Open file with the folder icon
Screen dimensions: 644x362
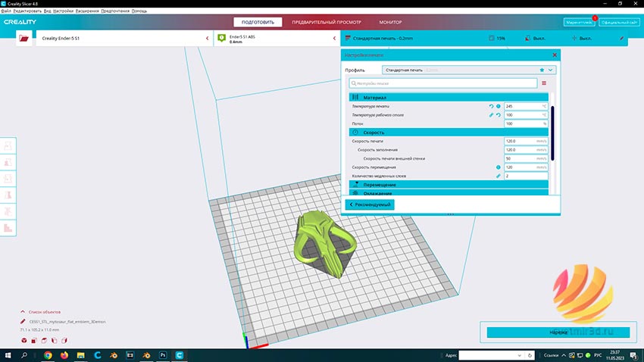coord(23,38)
